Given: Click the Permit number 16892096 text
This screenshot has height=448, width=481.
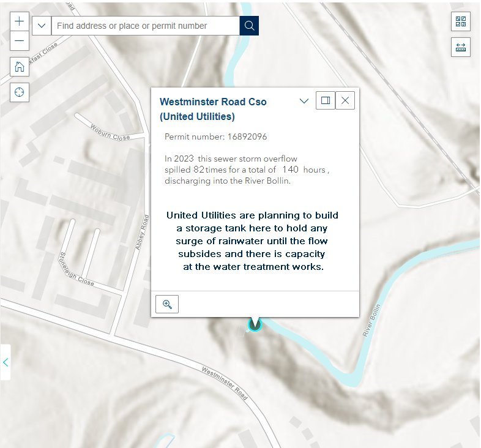Looking at the screenshot, I should pos(215,136).
